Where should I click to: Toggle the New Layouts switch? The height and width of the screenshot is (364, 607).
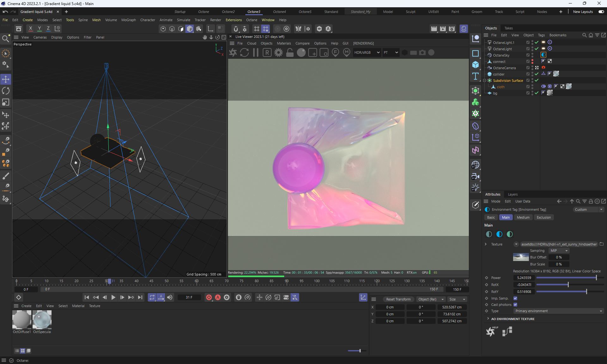click(x=601, y=12)
